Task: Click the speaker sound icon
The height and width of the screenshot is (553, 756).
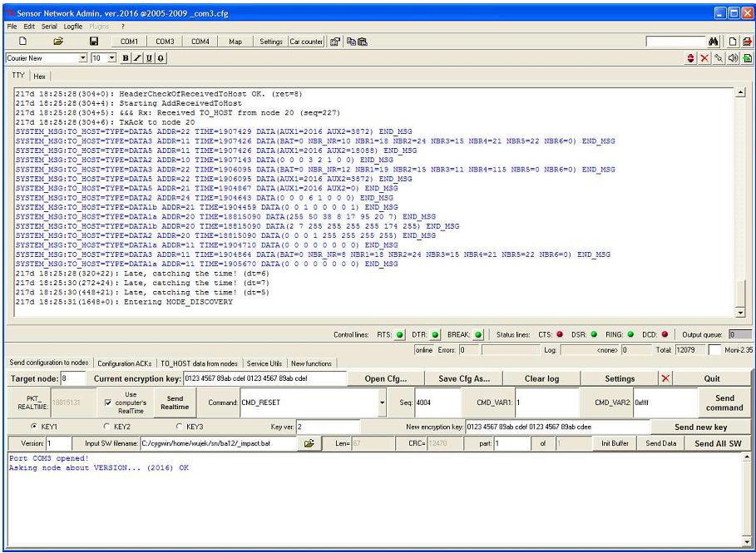Action: point(734,58)
